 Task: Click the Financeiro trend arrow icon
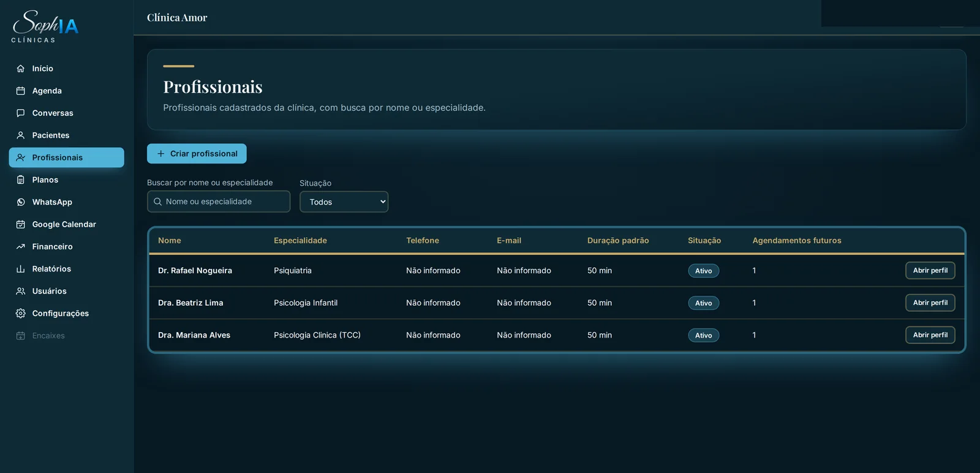pos(20,246)
